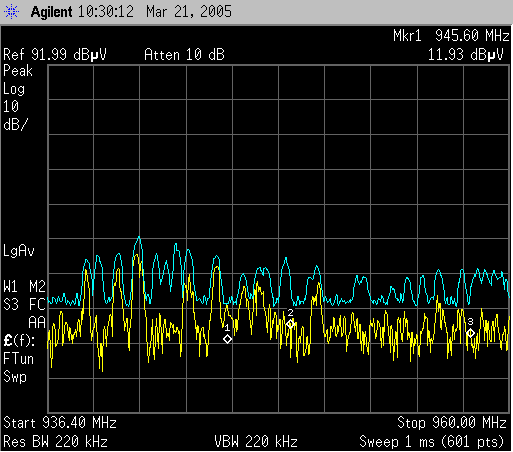Click the Sweep 1 ms (601 pts) label
This screenshot has height=452, width=513.
431,442
